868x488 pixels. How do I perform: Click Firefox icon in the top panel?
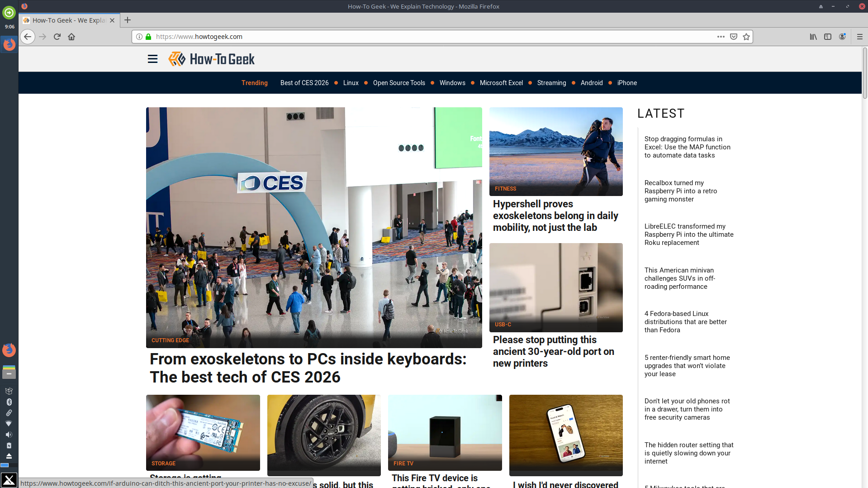coord(9,44)
